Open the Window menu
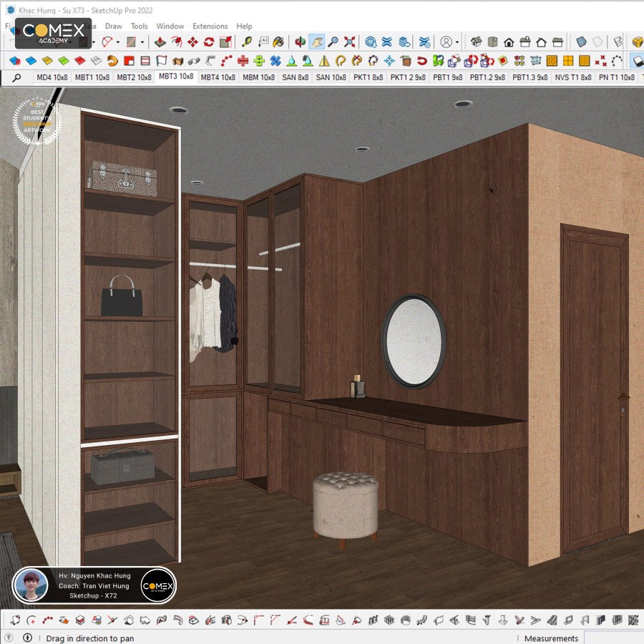The height and width of the screenshot is (644, 644). tap(170, 26)
